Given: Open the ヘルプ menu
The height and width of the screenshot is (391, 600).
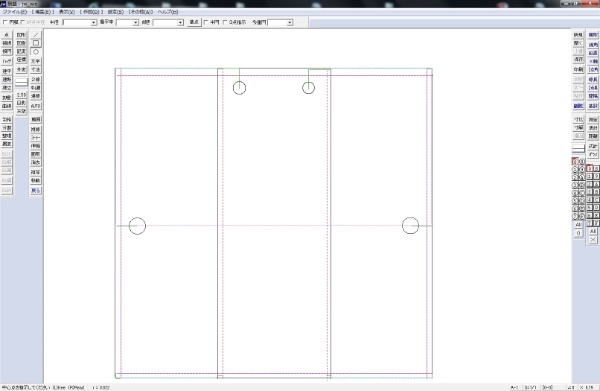Looking at the screenshot, I should (x=168, y=12).
